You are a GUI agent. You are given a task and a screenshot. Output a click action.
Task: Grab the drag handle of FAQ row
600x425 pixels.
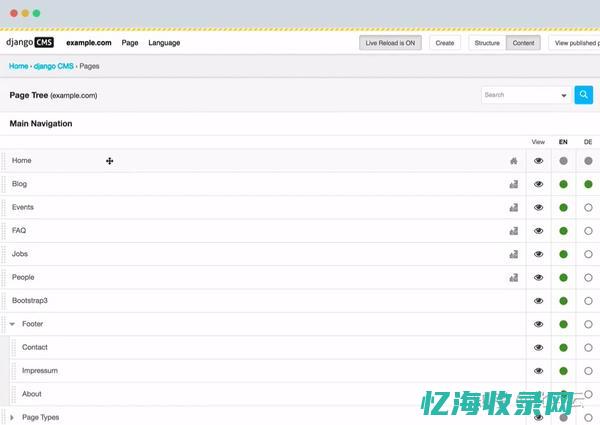pos(4,231)
